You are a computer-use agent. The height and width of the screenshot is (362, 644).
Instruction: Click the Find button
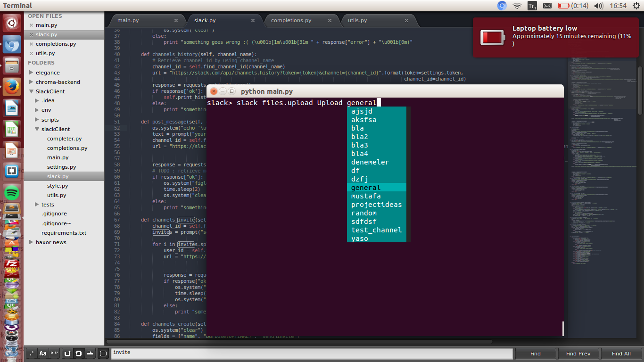coord(536,354)
